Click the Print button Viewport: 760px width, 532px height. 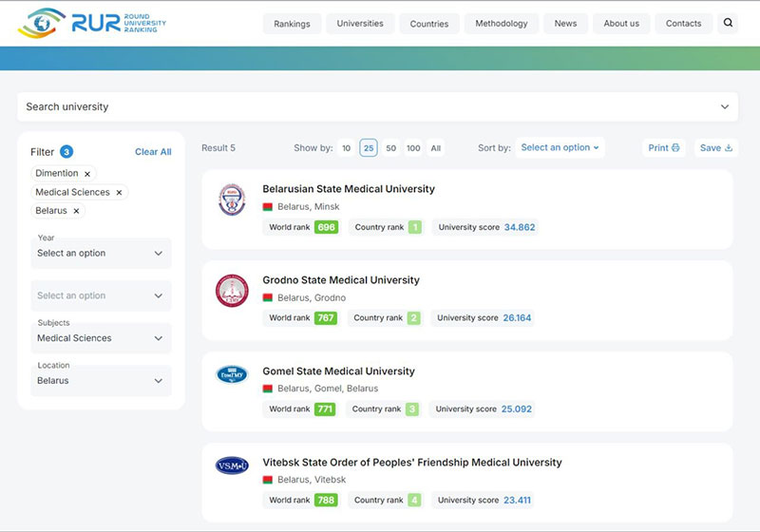point(663,148)
